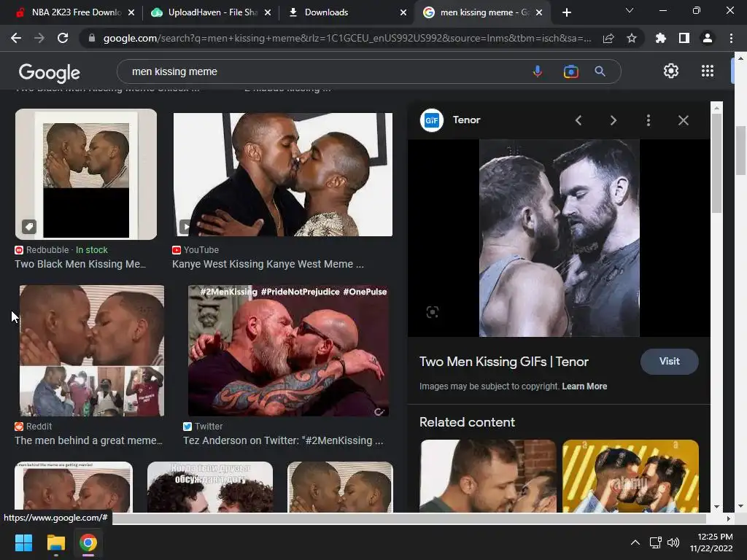Click the Chrome taskbar icon
The image size is (747, 560).
tap(88, 542)
